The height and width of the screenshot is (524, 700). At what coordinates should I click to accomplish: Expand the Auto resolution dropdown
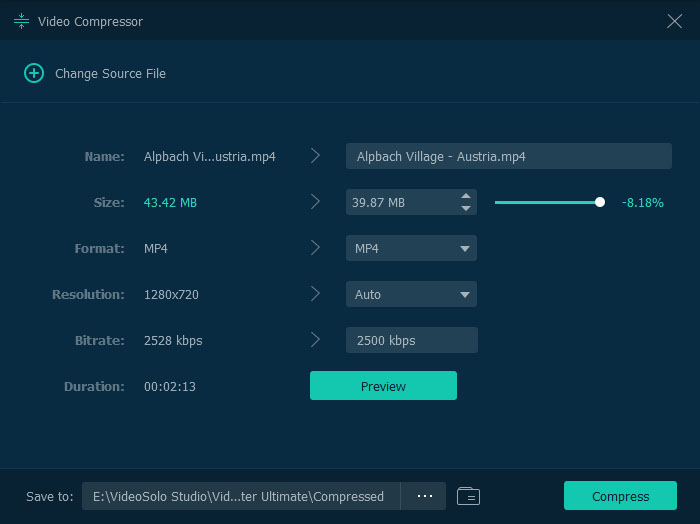(x=411, y=294)
